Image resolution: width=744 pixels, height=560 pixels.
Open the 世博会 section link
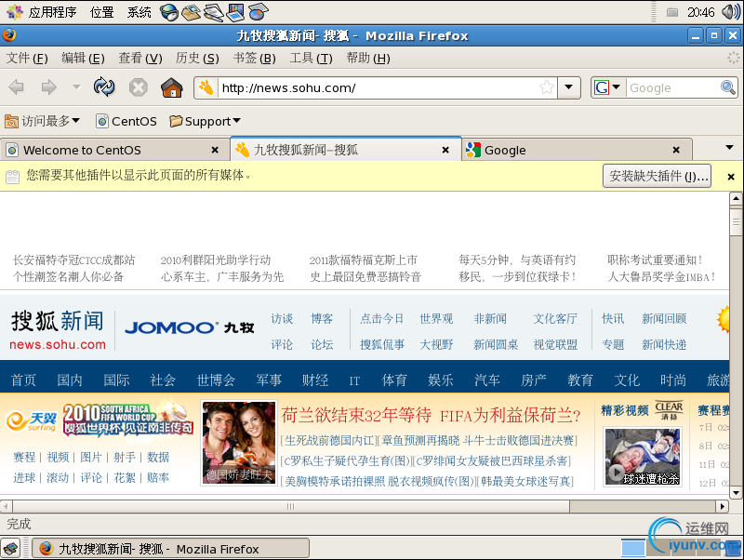pyautogui.click(x=216, y=380)
